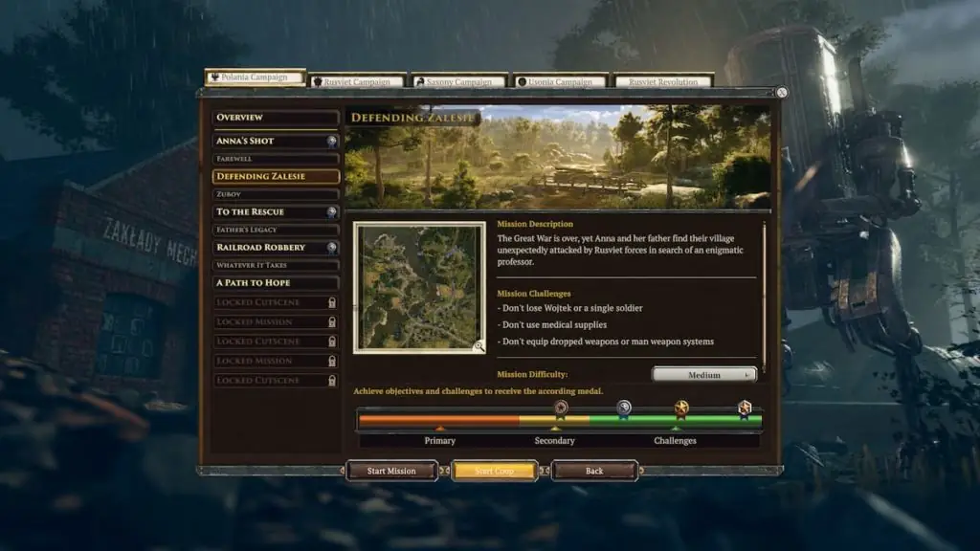
Task: Select the Father's Legacy cutscene entry
Action: point(276,230)
